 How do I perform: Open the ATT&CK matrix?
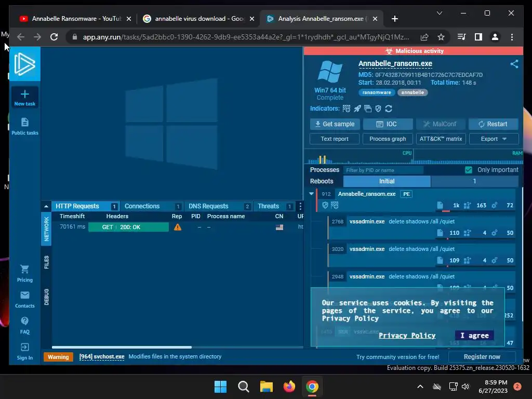(x=441, y=139)
